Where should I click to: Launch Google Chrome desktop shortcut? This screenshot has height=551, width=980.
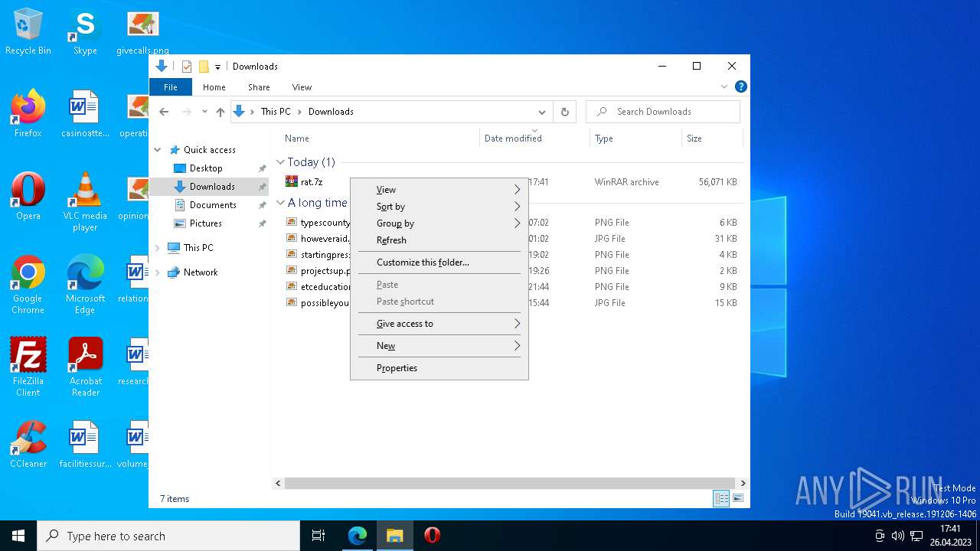(28, 285)
